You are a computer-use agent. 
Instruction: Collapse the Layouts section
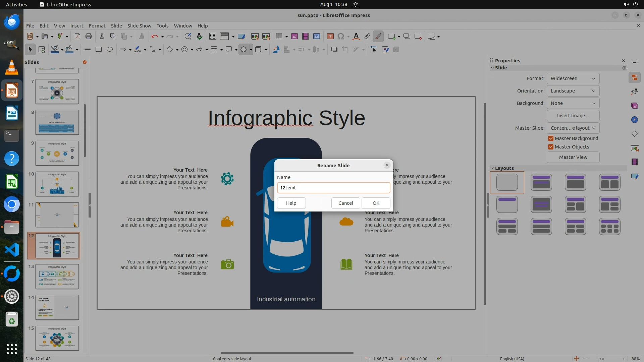click(492, 168)
